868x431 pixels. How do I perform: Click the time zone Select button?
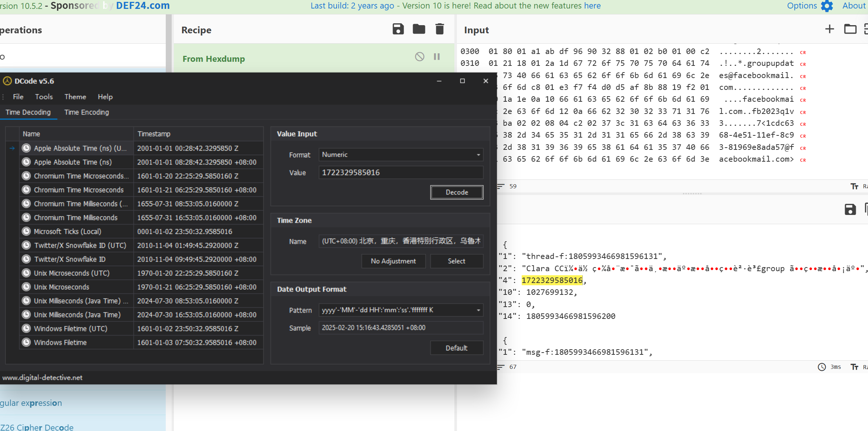[456, 261]
